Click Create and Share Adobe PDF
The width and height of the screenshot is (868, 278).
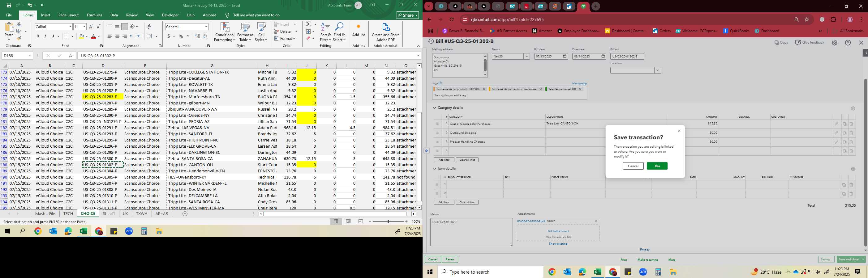385,32
